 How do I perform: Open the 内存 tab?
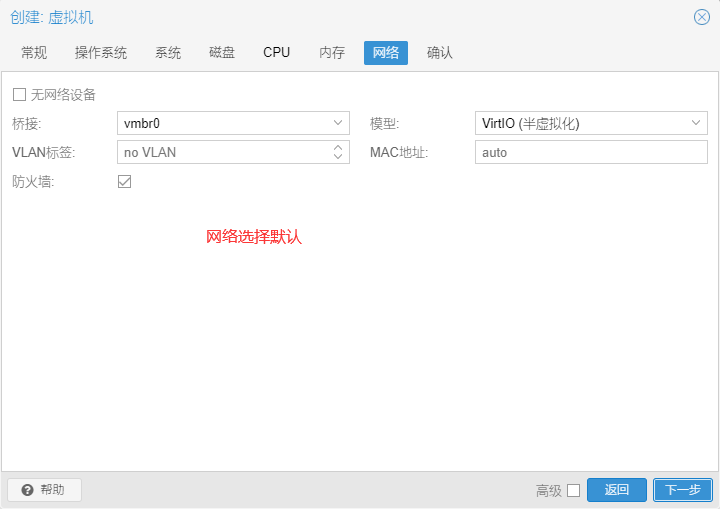(332, 53)
